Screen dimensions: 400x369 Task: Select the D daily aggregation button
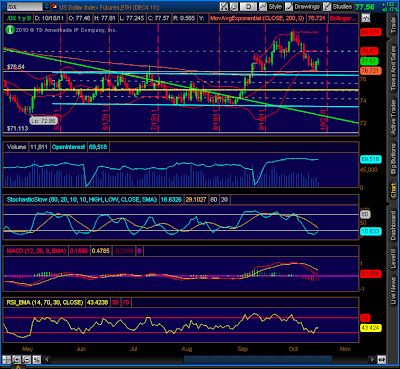(x=249, y=7)
